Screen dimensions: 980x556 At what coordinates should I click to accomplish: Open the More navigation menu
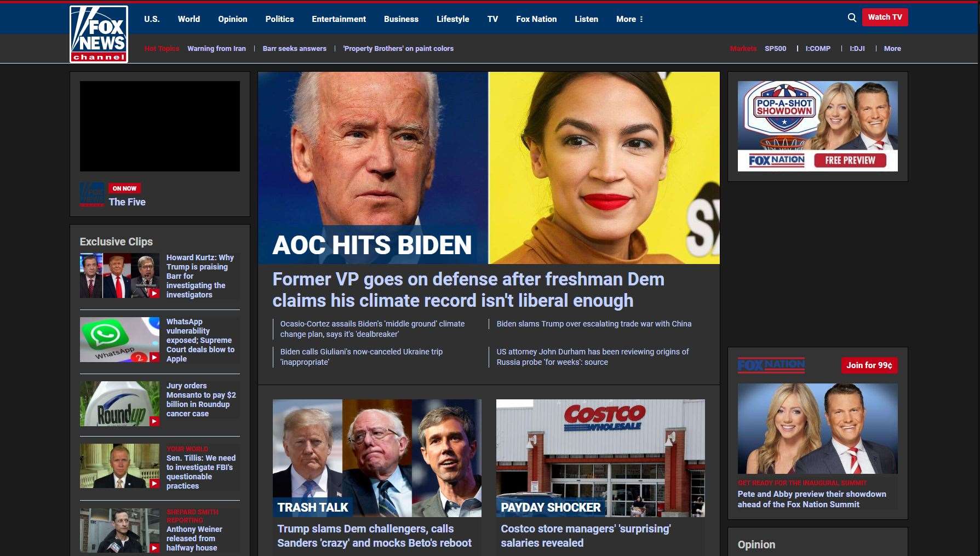click(629, 19)
